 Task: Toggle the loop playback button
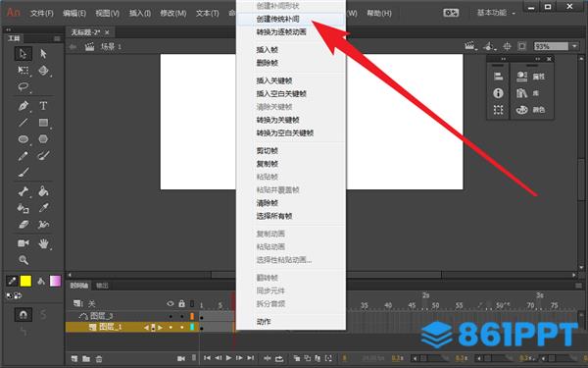pos(279,358)
